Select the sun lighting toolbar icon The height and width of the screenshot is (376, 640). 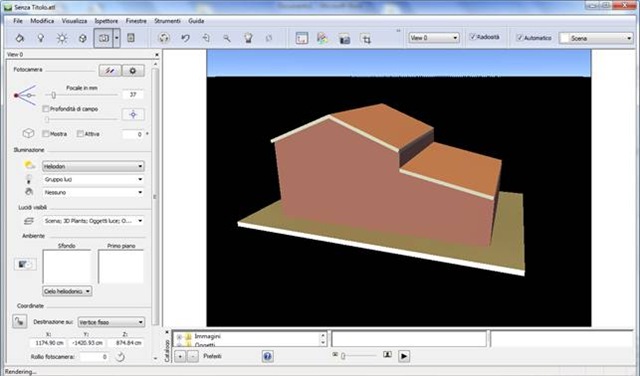click(62, 38)
